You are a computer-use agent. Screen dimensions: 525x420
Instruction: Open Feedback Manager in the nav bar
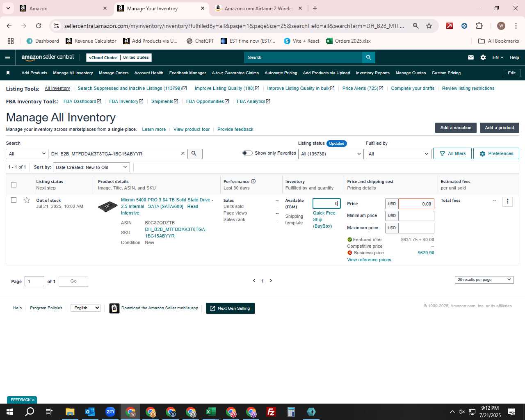(x=187, y=73)
